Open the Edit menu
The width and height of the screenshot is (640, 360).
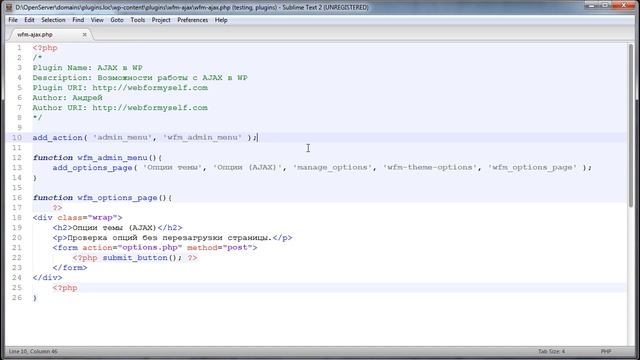tap(29, 20)
